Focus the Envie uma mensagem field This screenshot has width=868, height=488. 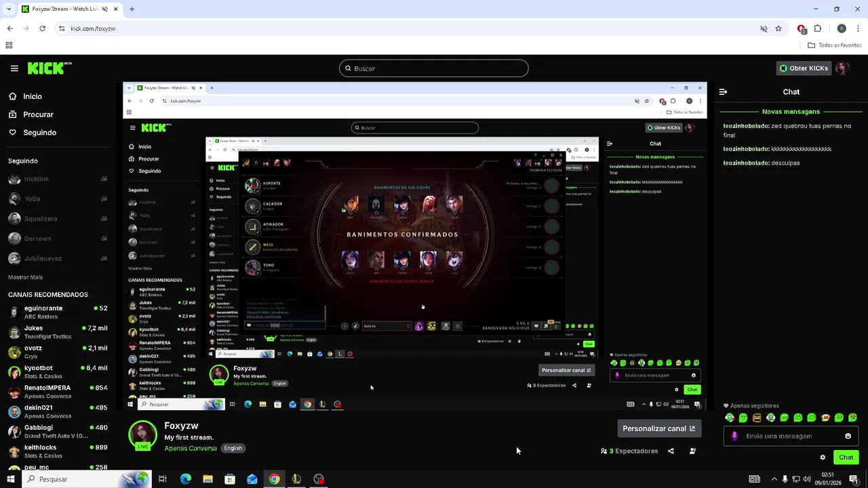tap(791, 436)
